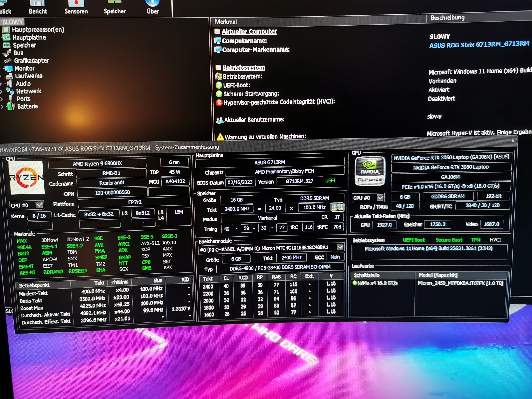Open the GPU #0 dropdown
This screenshot has height=399, width=532.
click(380, 198)
